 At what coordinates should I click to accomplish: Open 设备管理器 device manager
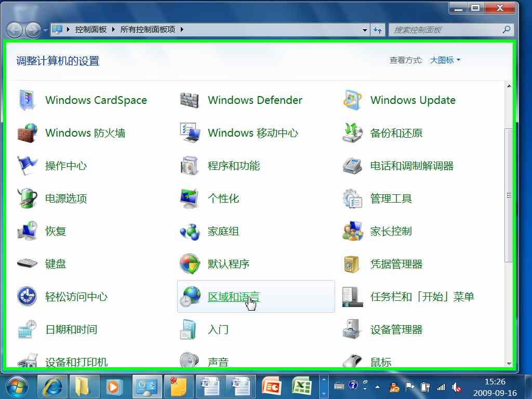point(383,329)
